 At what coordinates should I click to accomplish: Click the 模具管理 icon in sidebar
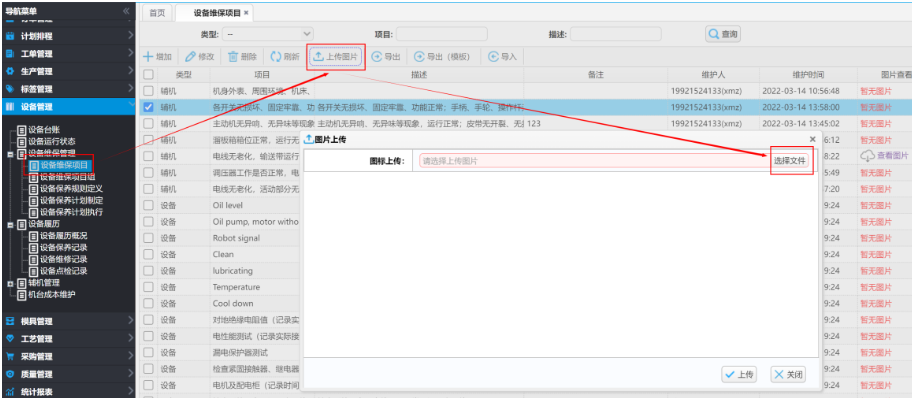coord(10,321)
